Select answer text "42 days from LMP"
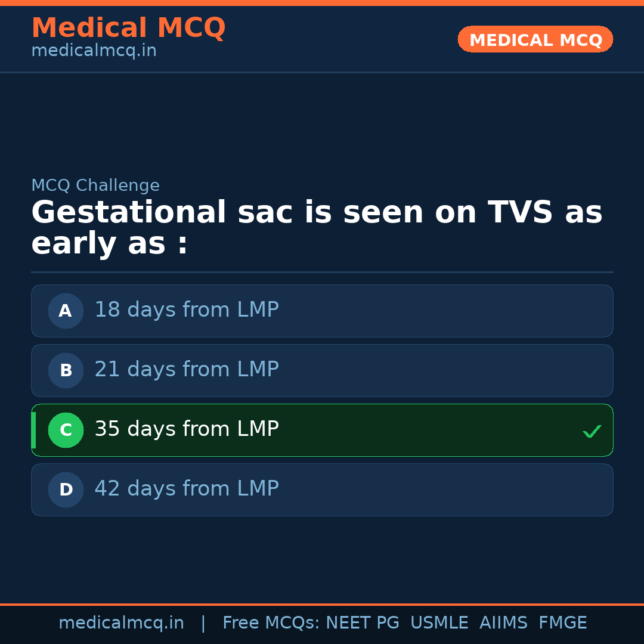This screenshot has width=644, height=644. coord(186,489)
